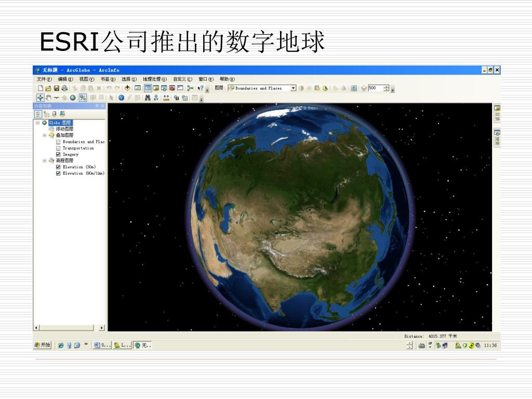Switch to the '0...' taskbar window button
The image size is (532, 399).
(x=102, y=345)
